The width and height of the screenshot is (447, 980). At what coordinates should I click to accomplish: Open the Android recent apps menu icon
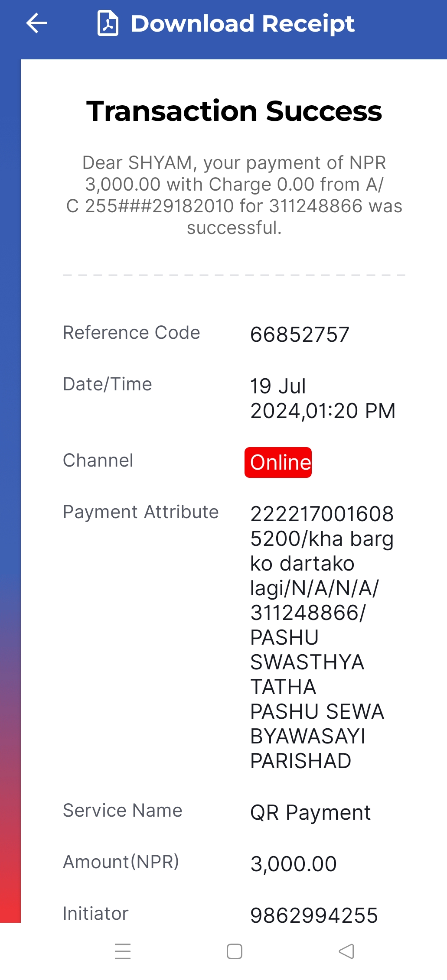[x=123, y=951]
